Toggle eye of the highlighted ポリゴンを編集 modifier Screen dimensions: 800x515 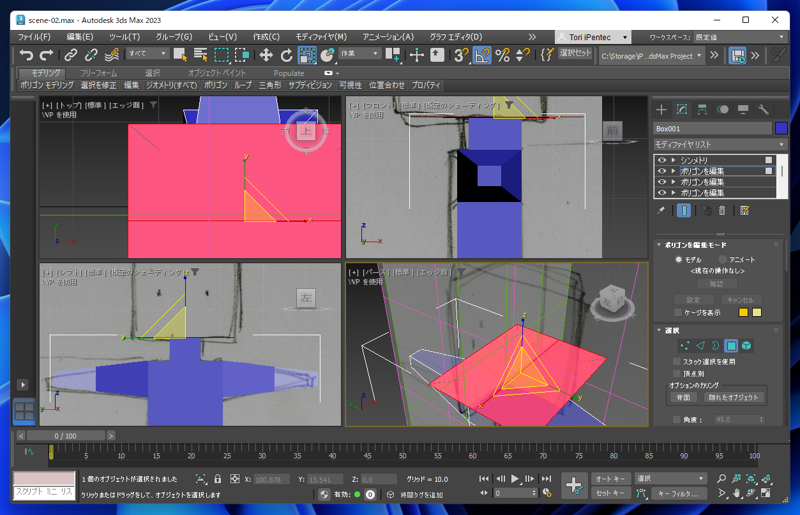click(x=662, y=171)
